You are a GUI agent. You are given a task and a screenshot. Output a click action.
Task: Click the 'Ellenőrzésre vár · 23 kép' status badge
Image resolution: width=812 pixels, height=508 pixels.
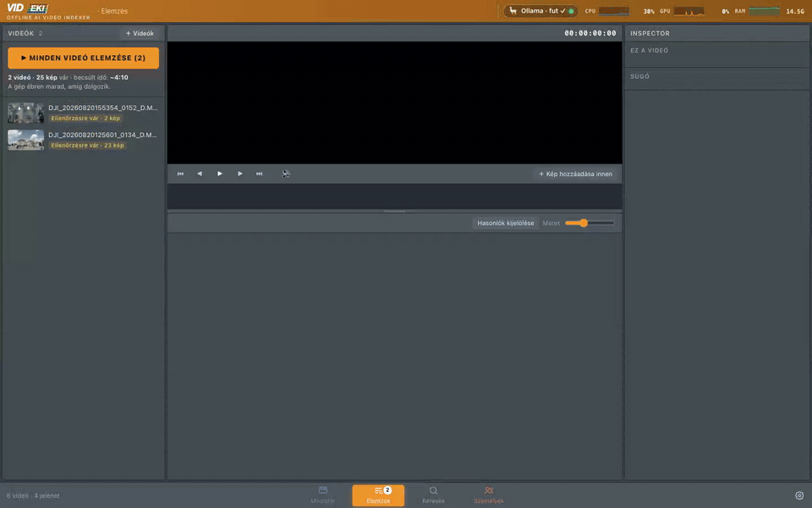coord(87,145)
